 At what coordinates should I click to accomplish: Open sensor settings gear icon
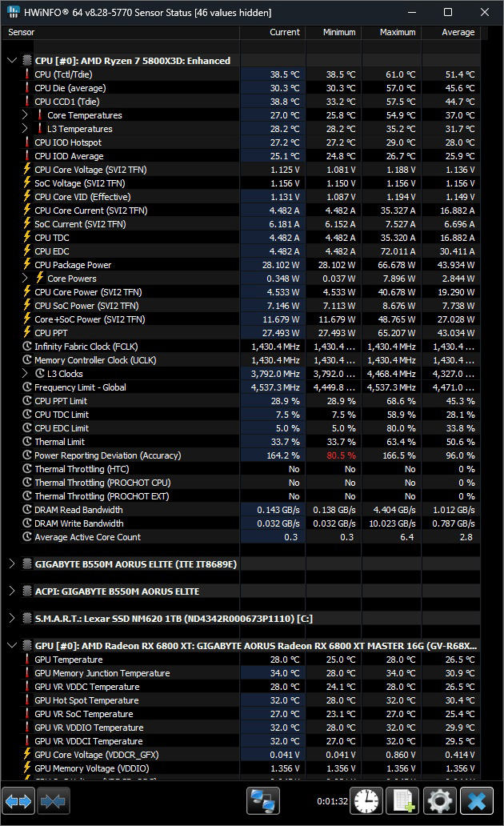(440, 800)
